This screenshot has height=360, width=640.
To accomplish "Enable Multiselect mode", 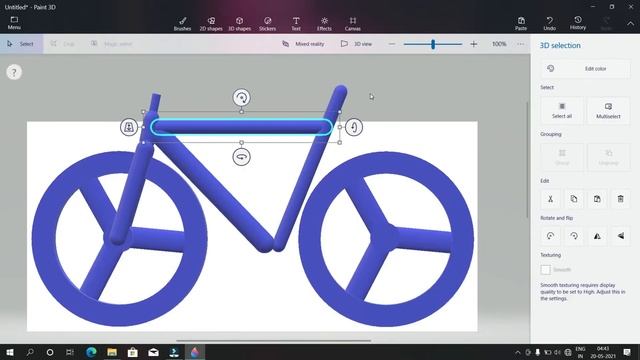I will click(x=608, y=110).
